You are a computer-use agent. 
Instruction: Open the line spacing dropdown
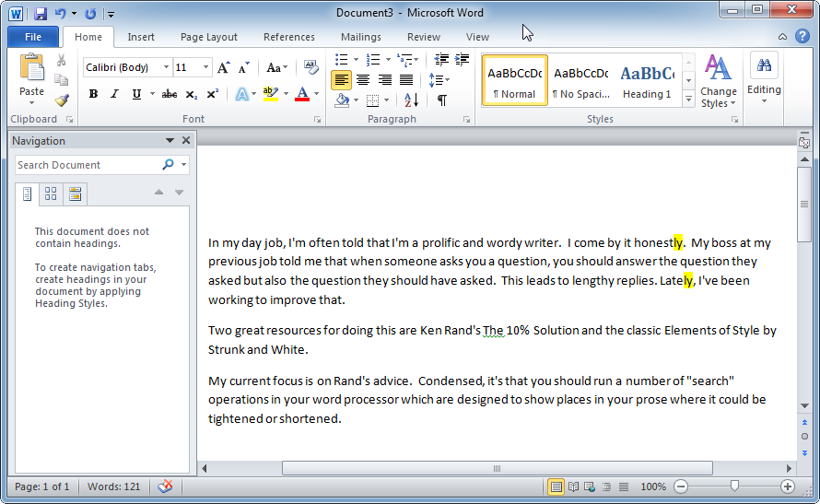pos(439,80)
